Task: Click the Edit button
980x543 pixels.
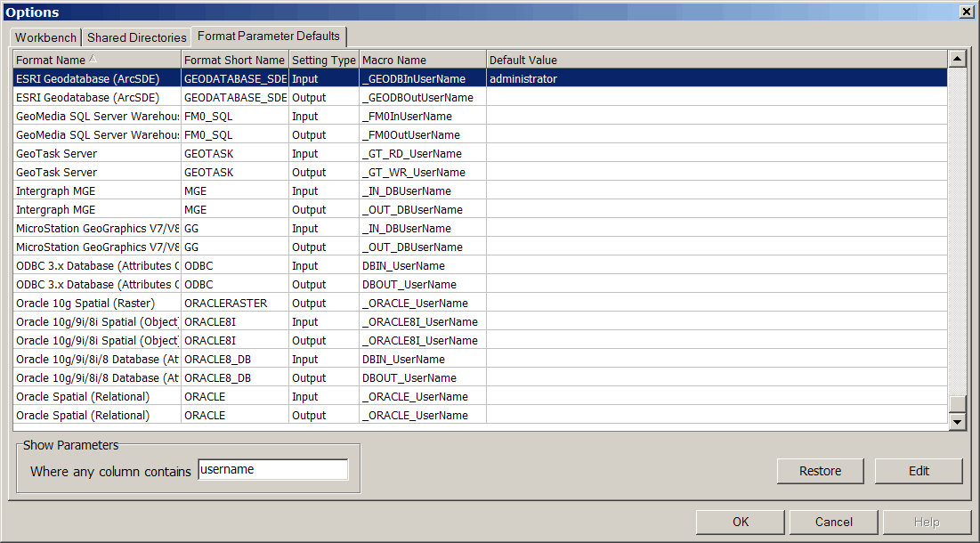Action: [x=918, y=471]
